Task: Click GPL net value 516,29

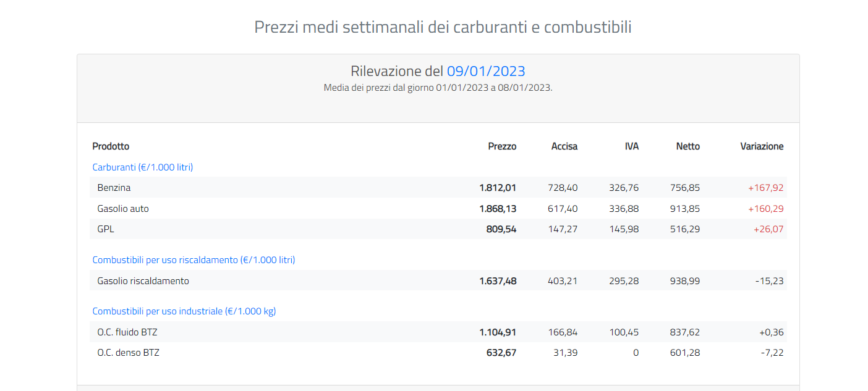Action: pos(685,229)
